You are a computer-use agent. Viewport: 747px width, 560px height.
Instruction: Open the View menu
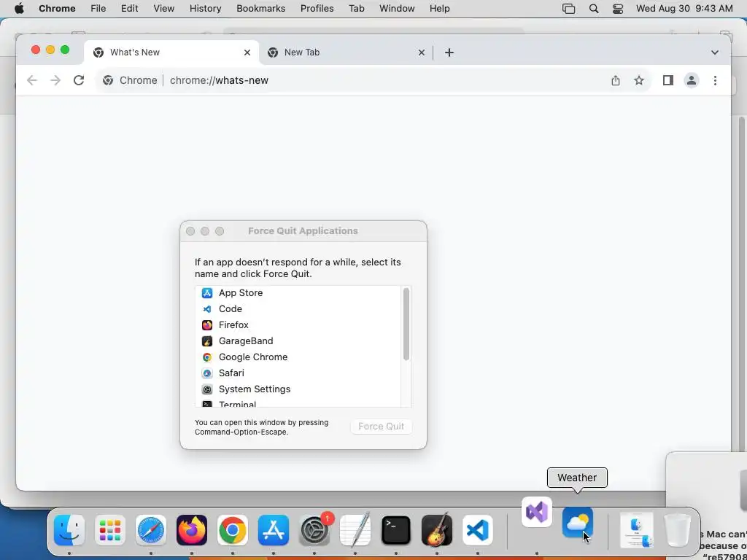pos(163,9)
